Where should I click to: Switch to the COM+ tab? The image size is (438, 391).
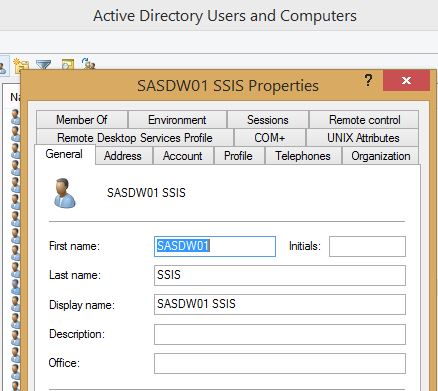click(270, 138)
